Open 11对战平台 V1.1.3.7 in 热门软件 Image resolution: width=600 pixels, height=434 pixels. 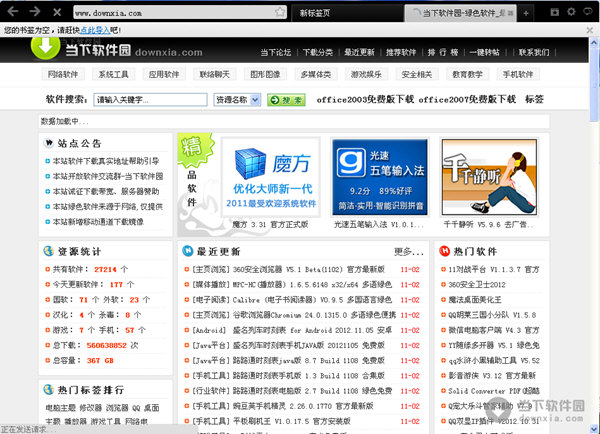point(494,269)
